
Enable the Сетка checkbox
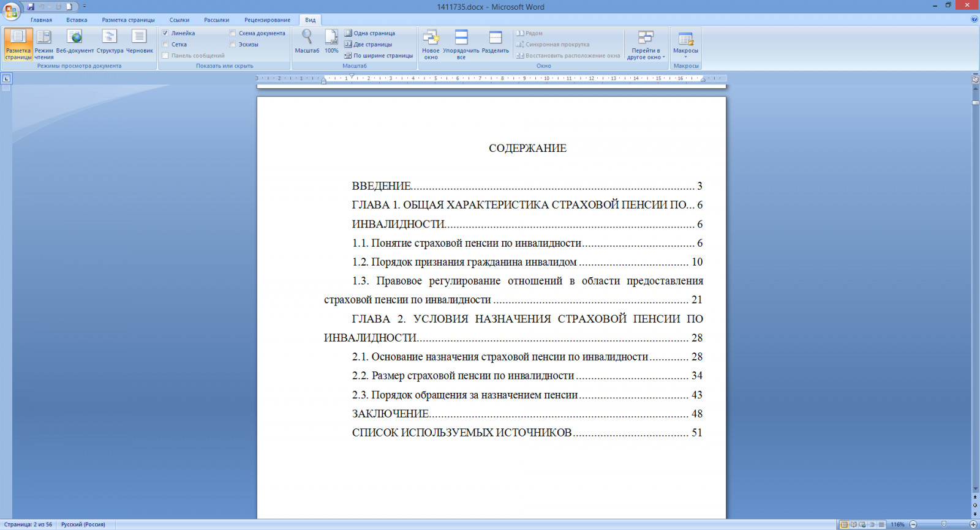point(165,44)
